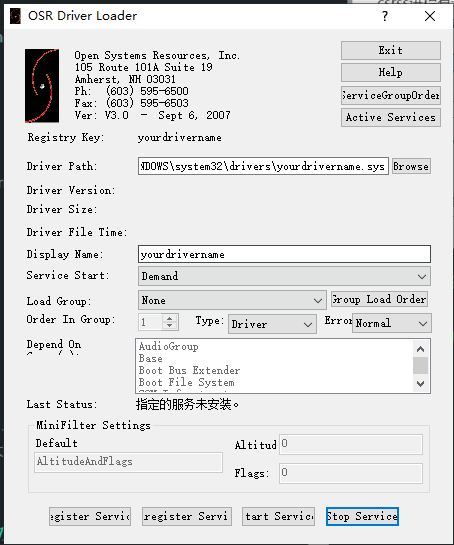Browse for a driver file
This screenshot has width=454, height=545.
point(411,166)
